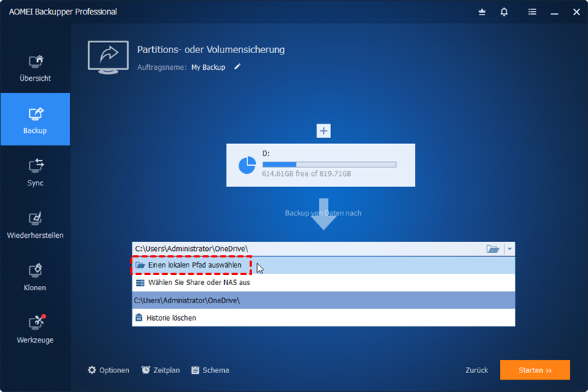Click the Sync arrows icon

36,166
